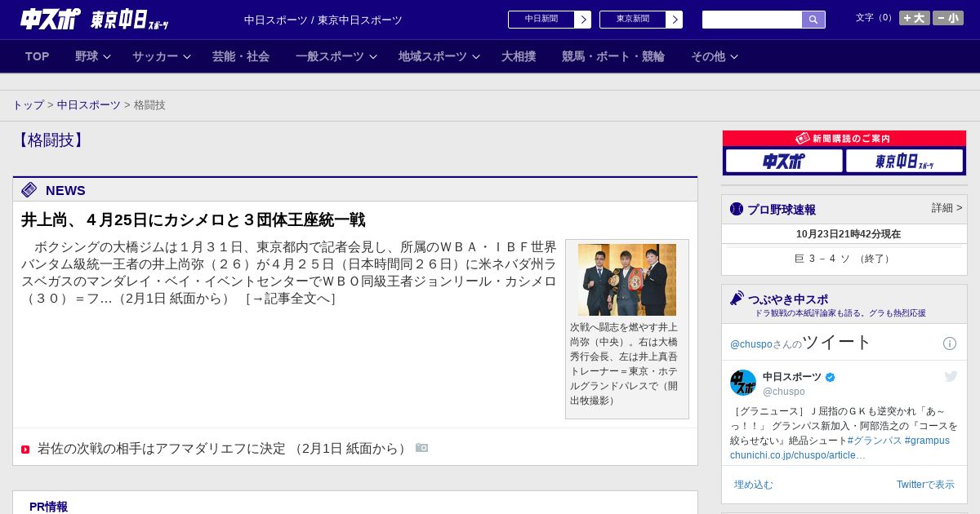Click the →記事全文へ link
980x514 pixels.
[291, 299]
